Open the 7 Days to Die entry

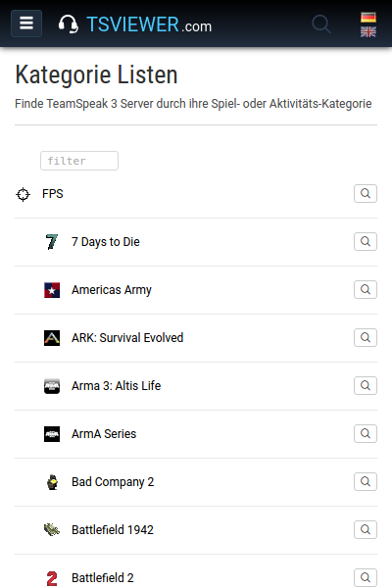tap(106, 242)
